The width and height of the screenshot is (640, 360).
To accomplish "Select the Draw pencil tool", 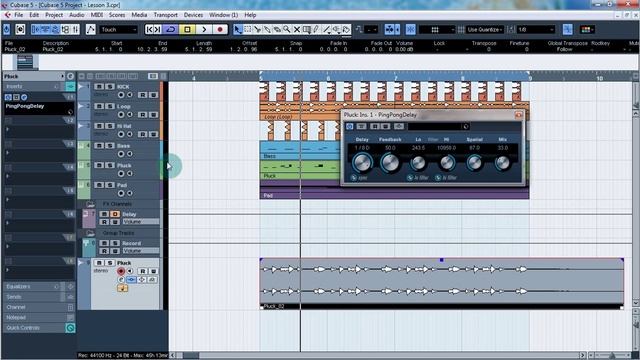I will click(x=316, y=29).
